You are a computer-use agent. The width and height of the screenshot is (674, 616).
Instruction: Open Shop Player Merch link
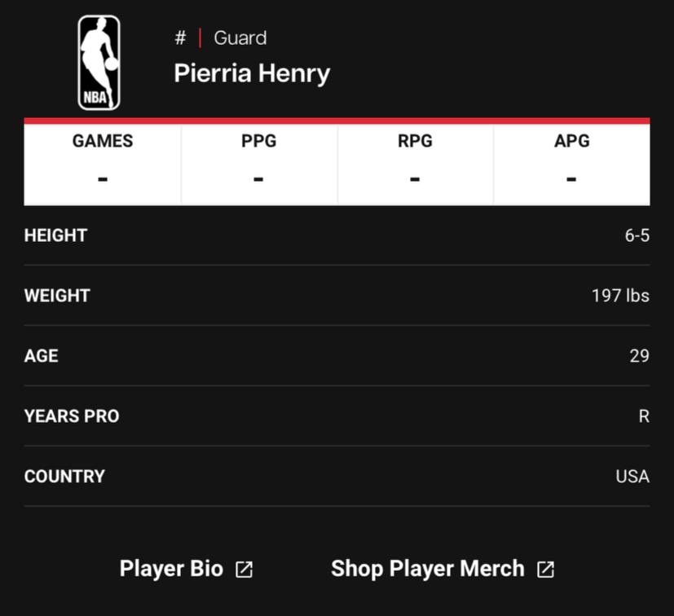[428, 568]
